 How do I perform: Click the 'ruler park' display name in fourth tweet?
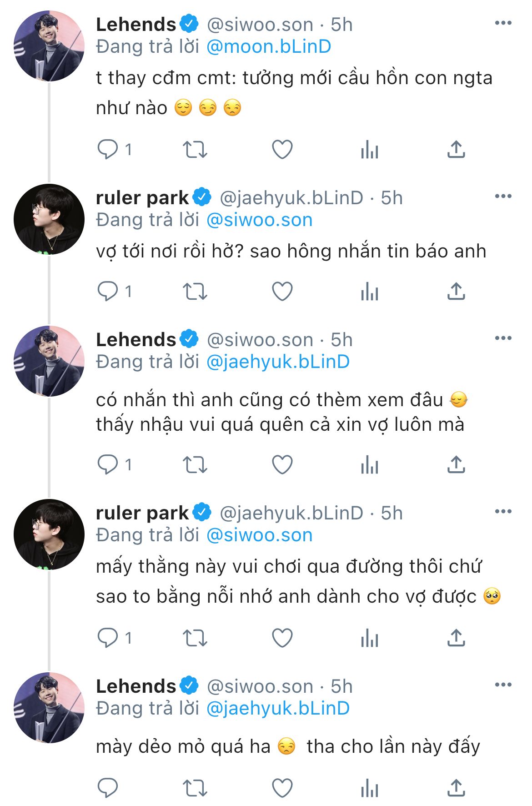(142, 513)
